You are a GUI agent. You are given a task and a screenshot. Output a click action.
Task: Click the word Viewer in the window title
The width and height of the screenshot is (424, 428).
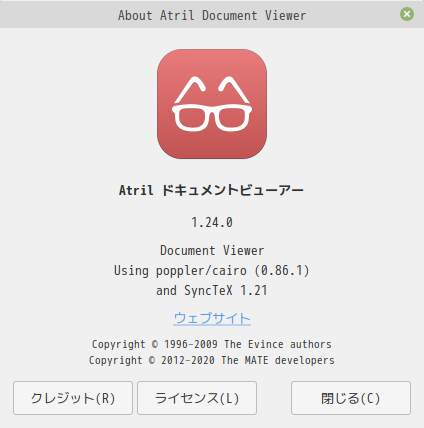(286, 16)
